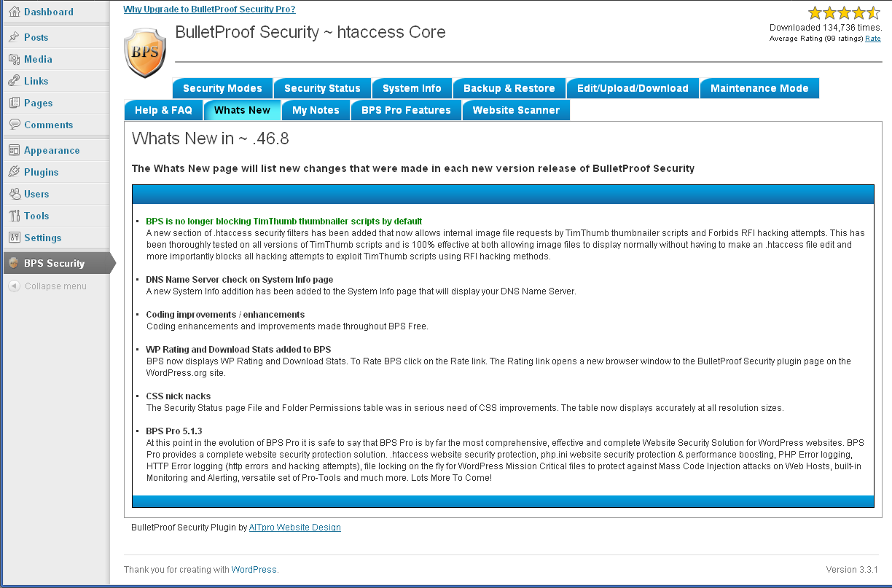Collapse the admin sidebar menu

point(55,286)
